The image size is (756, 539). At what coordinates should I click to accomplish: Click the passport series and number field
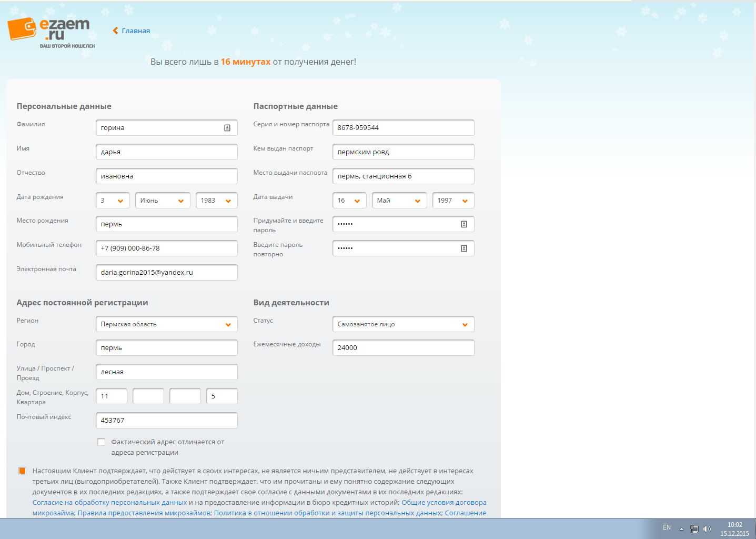point(404,128)
